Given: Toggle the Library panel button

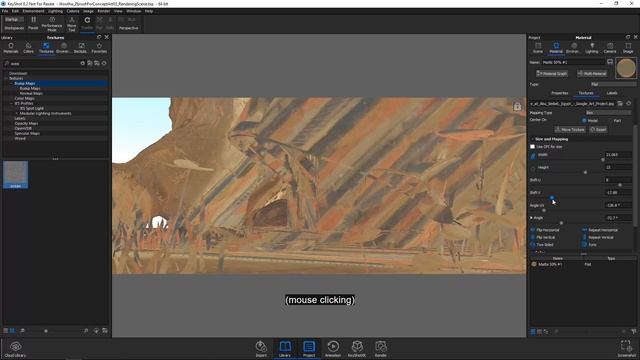Looking at the screenshot, I should pyautogui.click(x=285, y=349).
